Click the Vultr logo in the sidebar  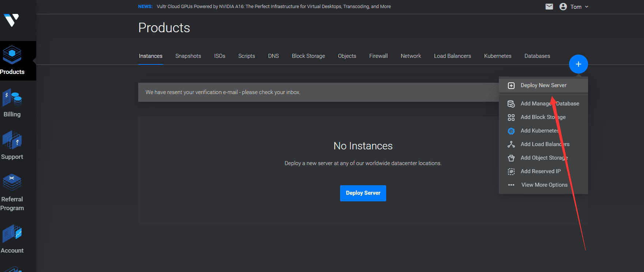point(11,20)
